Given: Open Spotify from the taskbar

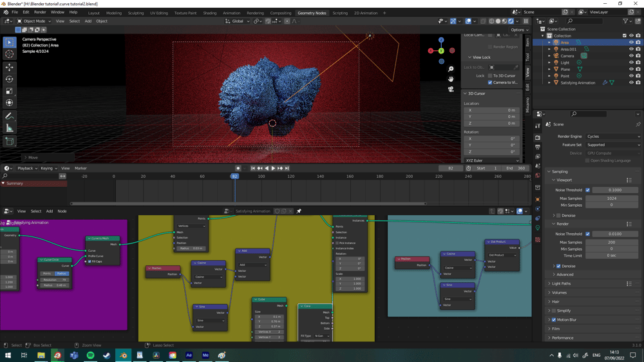Looking at the screenshot, I should [90, 355].
